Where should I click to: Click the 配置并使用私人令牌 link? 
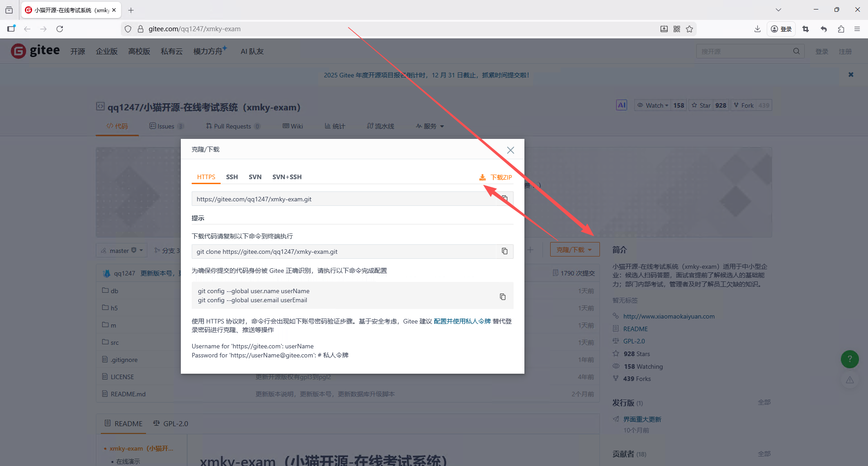(462, 321)
